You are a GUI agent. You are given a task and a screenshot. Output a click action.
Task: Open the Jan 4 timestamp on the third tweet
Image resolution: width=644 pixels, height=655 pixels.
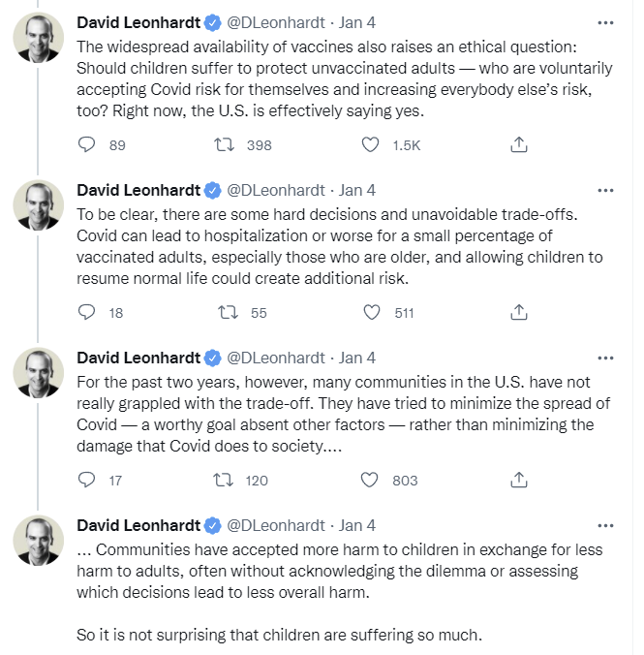click(357, 358)
